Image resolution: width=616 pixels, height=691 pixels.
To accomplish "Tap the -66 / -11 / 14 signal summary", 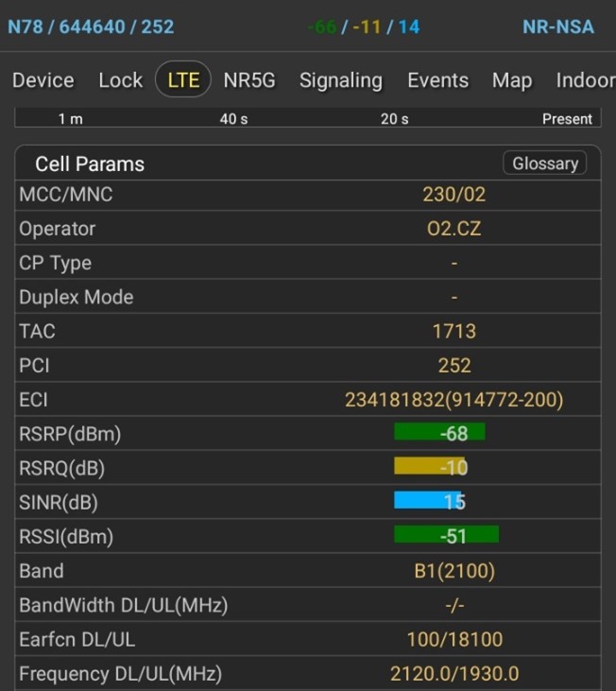I will click(364, 26).
